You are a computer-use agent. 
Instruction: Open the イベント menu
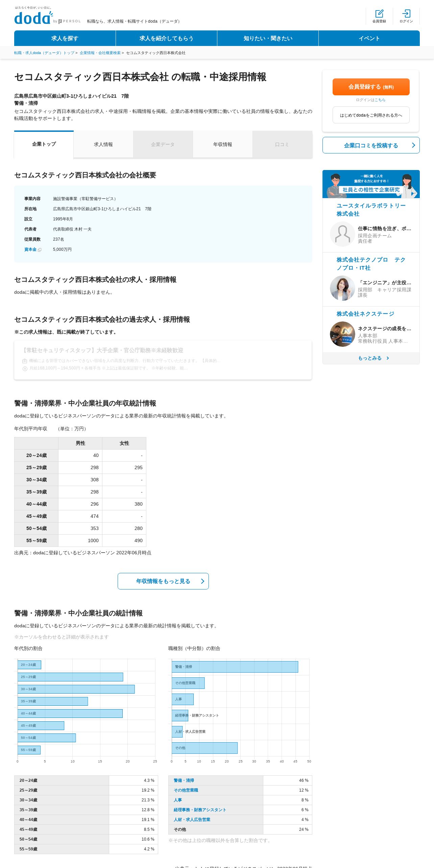click(369, 38)
